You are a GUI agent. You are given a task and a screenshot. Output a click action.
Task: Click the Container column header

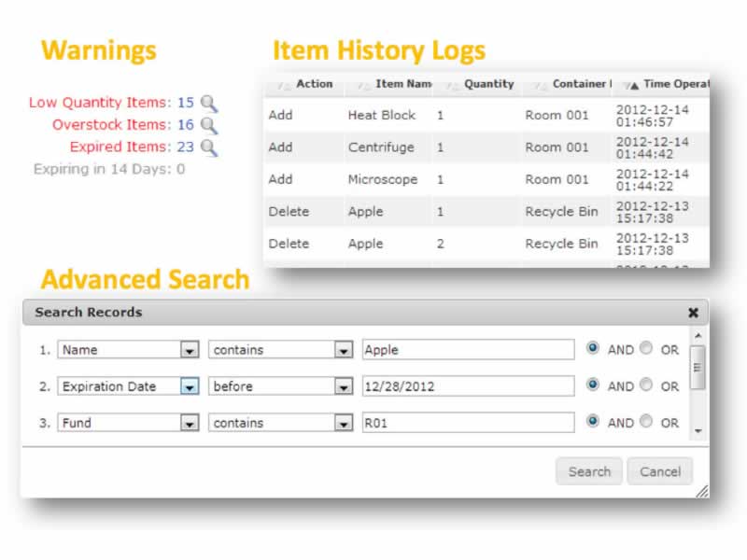pos(578,84)
